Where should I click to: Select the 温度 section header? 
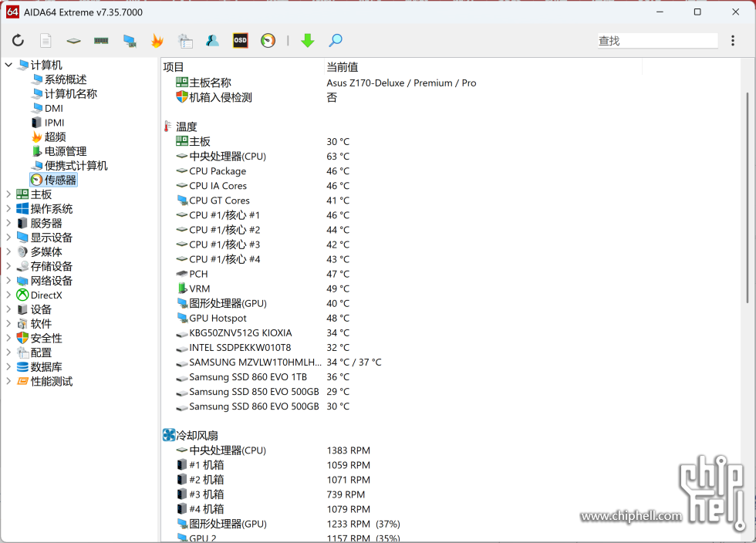(x=181, y=126)
